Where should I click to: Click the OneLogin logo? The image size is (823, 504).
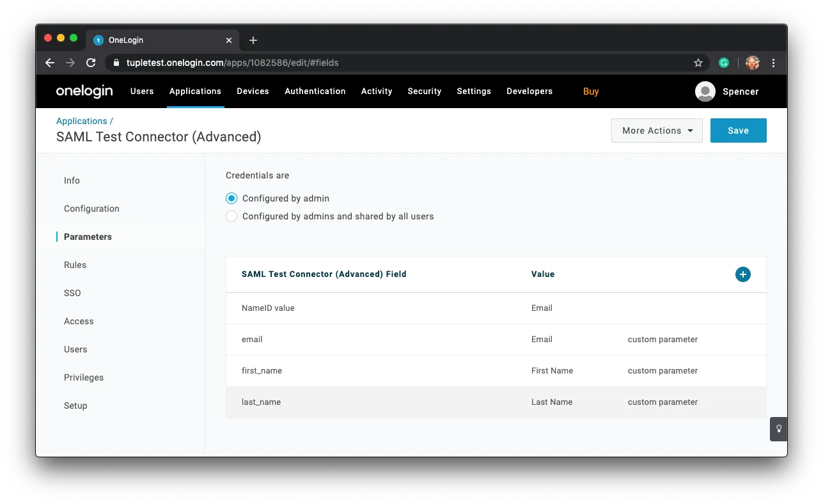coord(84,91)
